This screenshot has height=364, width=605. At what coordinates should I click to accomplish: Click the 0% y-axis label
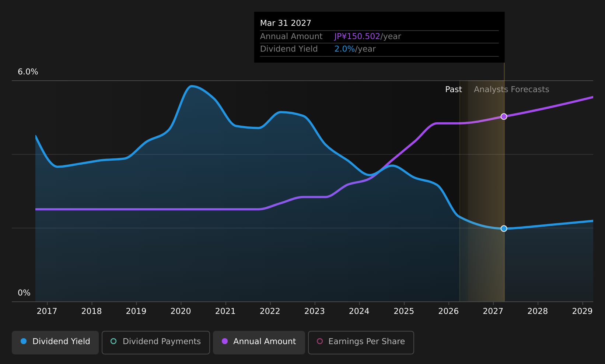(24, 293)
